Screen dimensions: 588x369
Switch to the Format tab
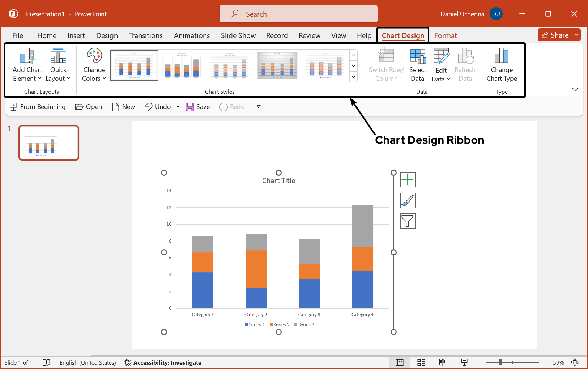coord(446,35)
